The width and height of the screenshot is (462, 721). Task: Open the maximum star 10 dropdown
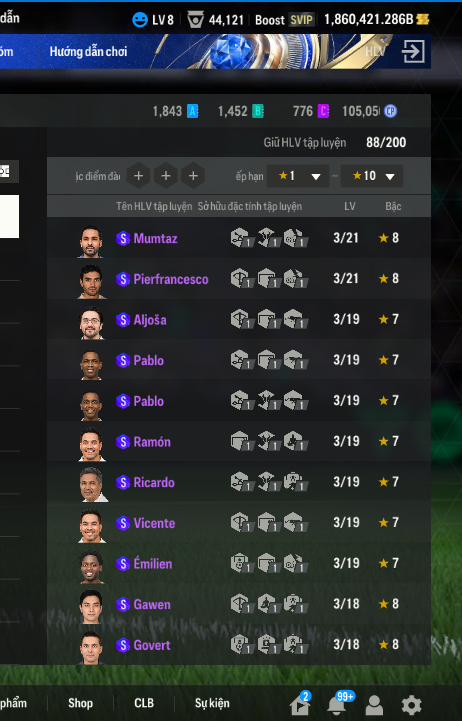tap(372, 176)
